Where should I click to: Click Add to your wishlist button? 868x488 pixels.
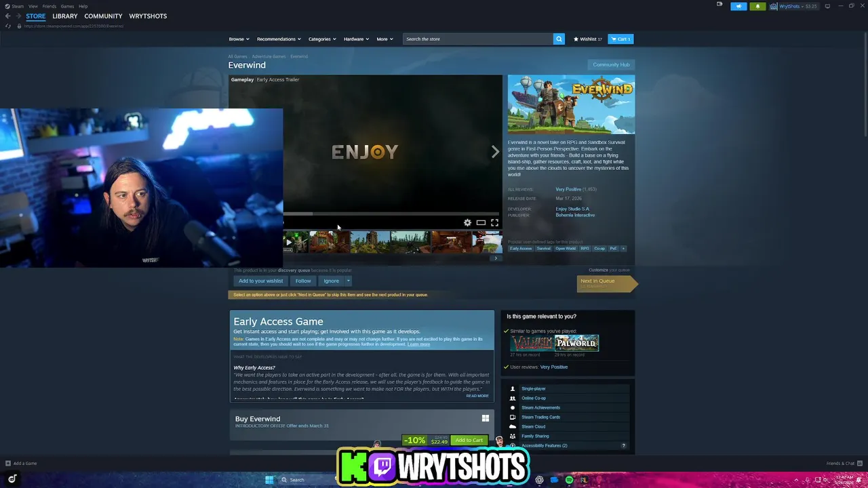tap(260, 281)
